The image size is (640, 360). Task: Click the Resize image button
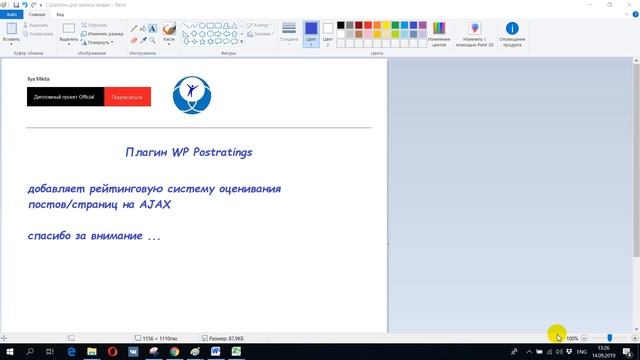[102, 34]
